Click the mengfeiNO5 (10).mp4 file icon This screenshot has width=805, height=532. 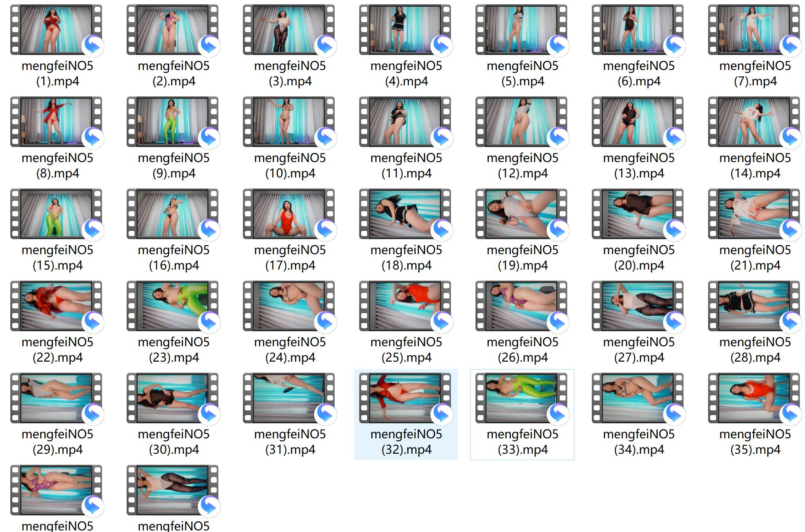coord(289,122)
